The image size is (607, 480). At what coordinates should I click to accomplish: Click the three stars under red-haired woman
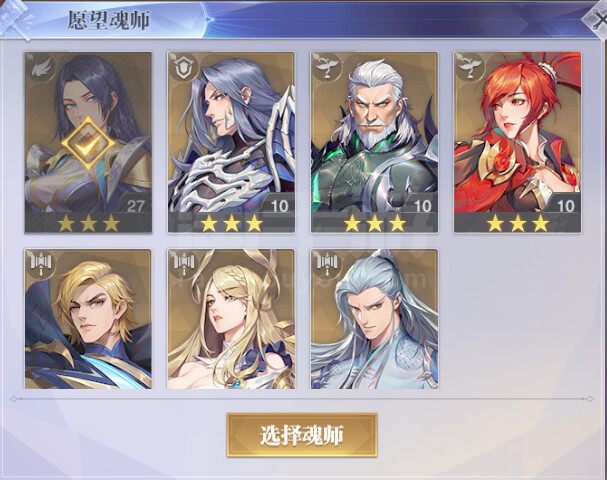point(518,223)
